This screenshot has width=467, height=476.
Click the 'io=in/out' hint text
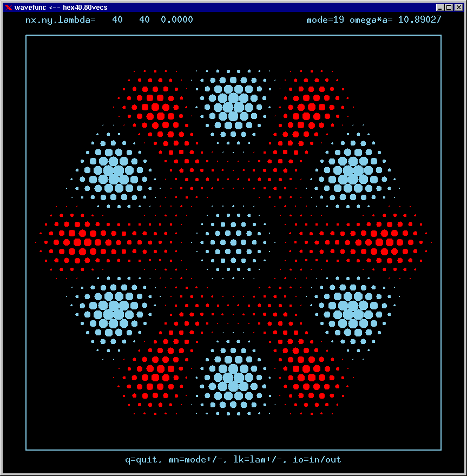(x=317, y=460)
